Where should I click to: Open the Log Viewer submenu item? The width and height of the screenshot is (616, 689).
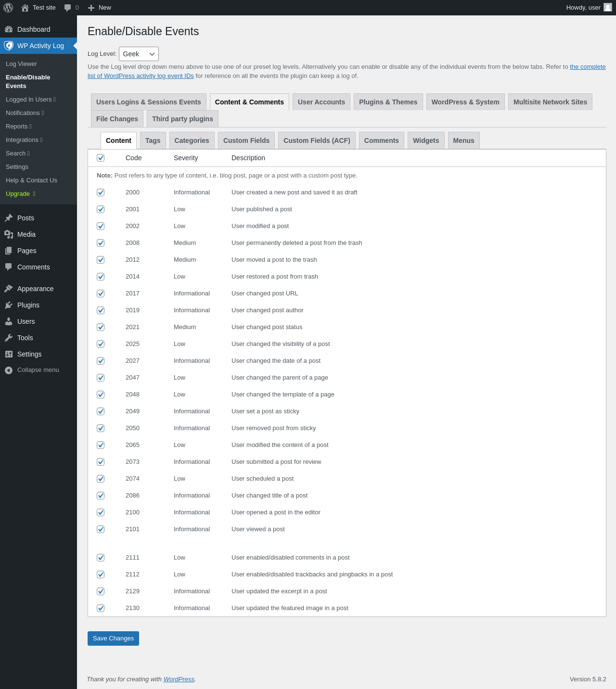tap(21, 64)
